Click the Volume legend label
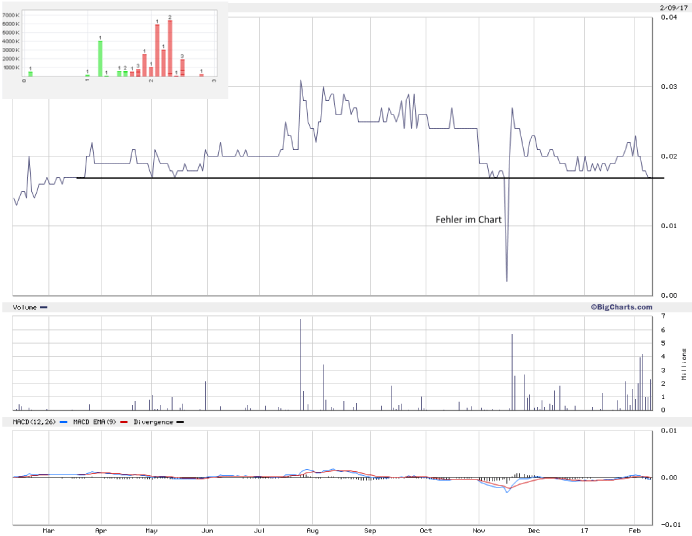 pyautogui.click(x=26, y=307)
